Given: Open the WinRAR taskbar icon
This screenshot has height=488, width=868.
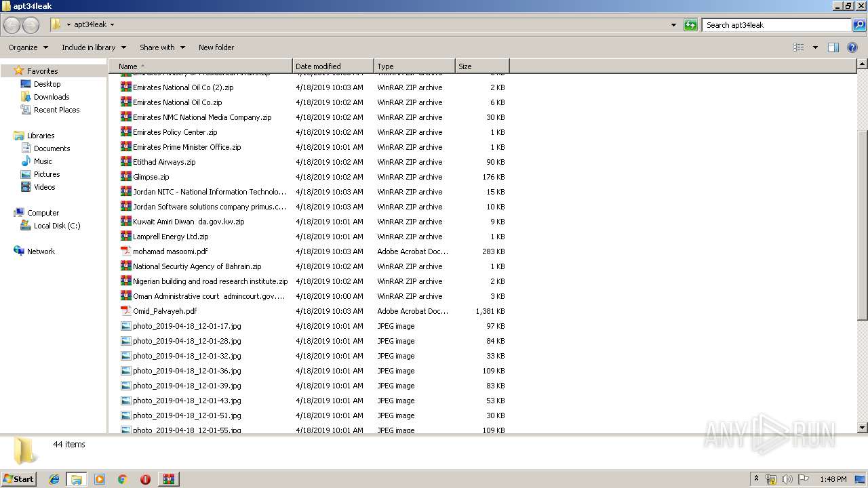Looking at the screenshot, I should point(168,479).
